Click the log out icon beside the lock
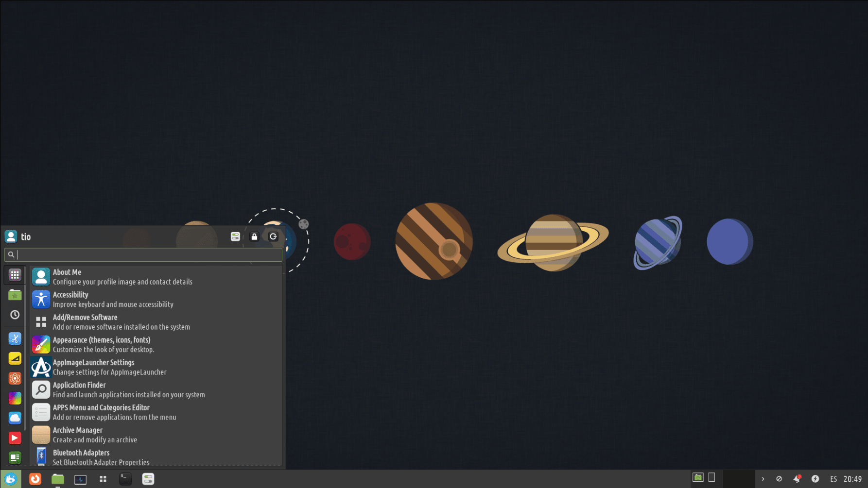Screen dimensions: 868x488 [273, 236]
